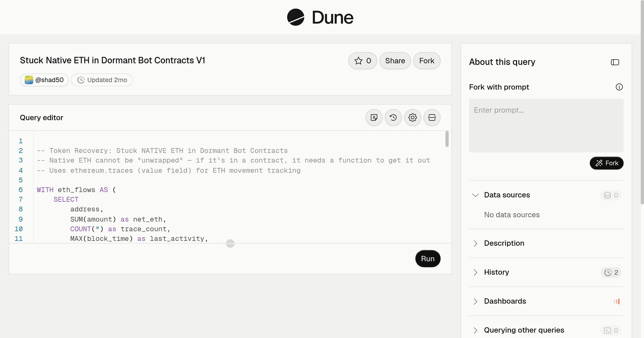Click the black Fork button under the prompt
Image resolution: width=644 pixels, height=338 pixels.
[606, 163]
